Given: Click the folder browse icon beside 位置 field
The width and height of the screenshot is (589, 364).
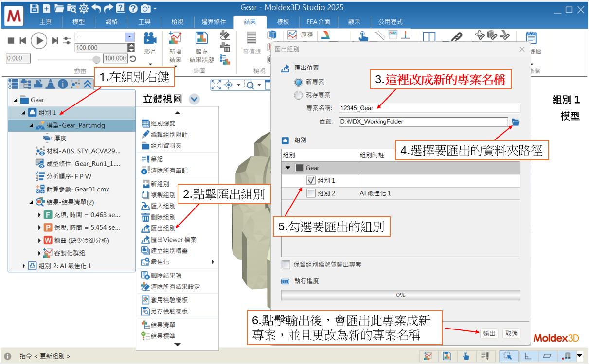Looking at the screenshot, I should coord(516,122).
